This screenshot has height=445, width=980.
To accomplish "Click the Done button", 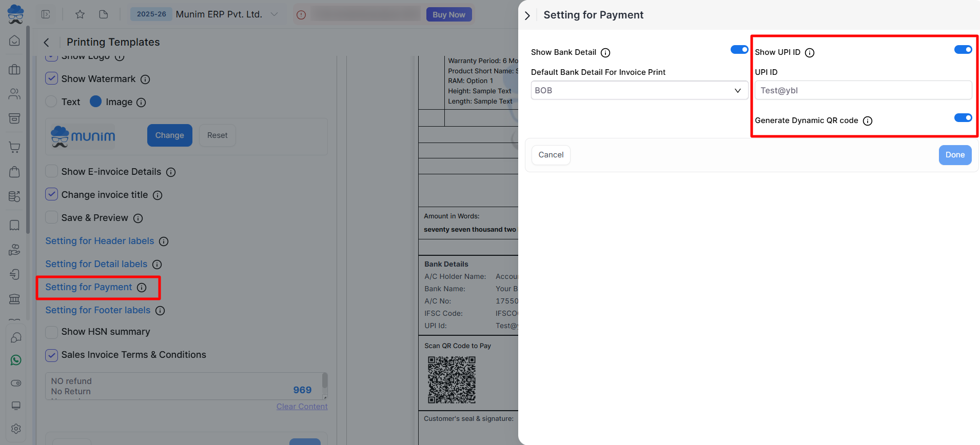I will (x=954, y=155).
